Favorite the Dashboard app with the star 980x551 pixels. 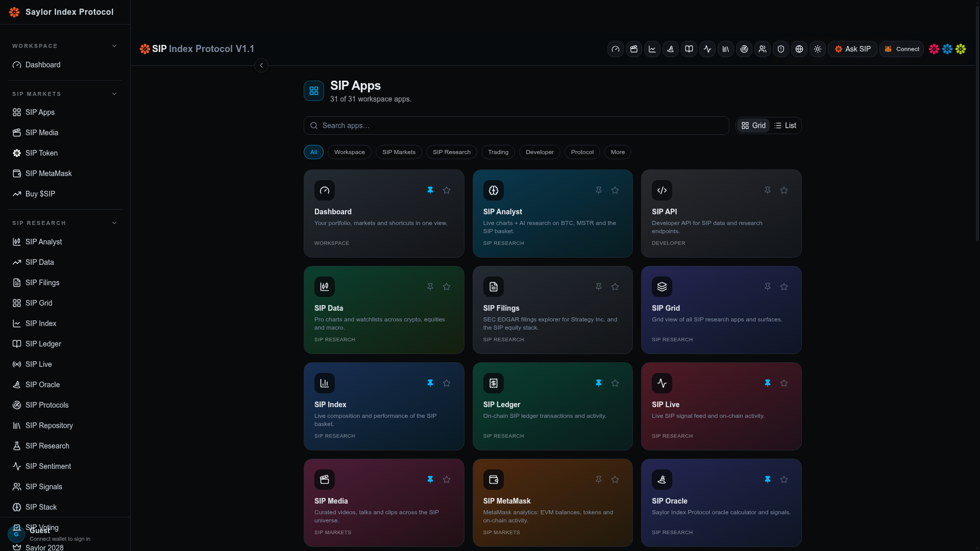(x=447, y=190)
